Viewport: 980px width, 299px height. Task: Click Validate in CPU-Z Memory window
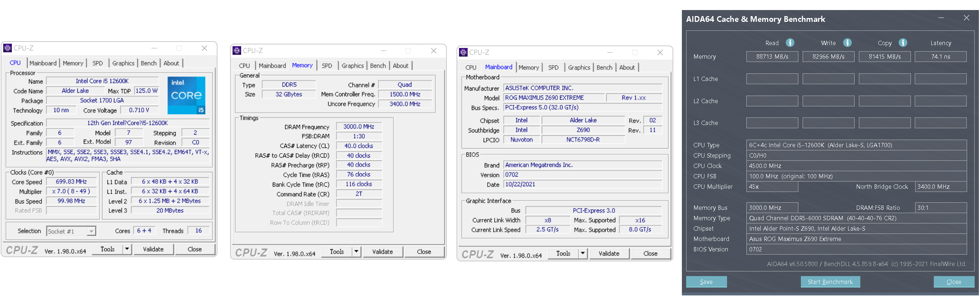(382, 251)
